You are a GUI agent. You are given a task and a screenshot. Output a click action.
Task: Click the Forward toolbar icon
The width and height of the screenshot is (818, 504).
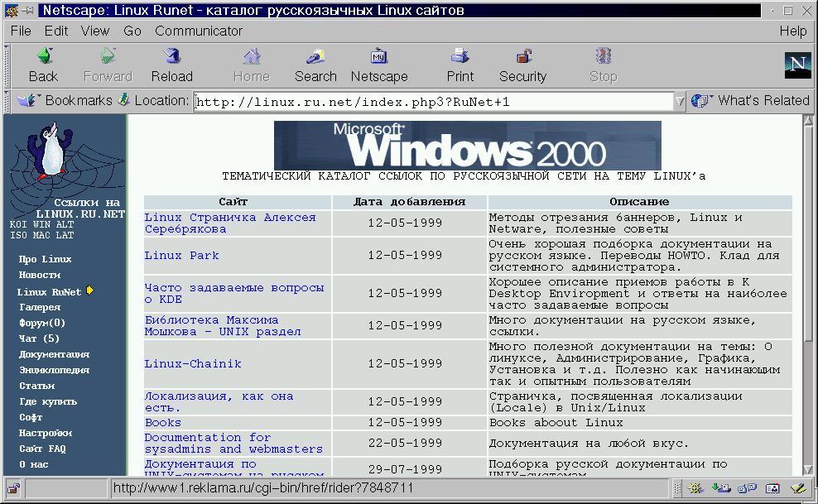108,56
